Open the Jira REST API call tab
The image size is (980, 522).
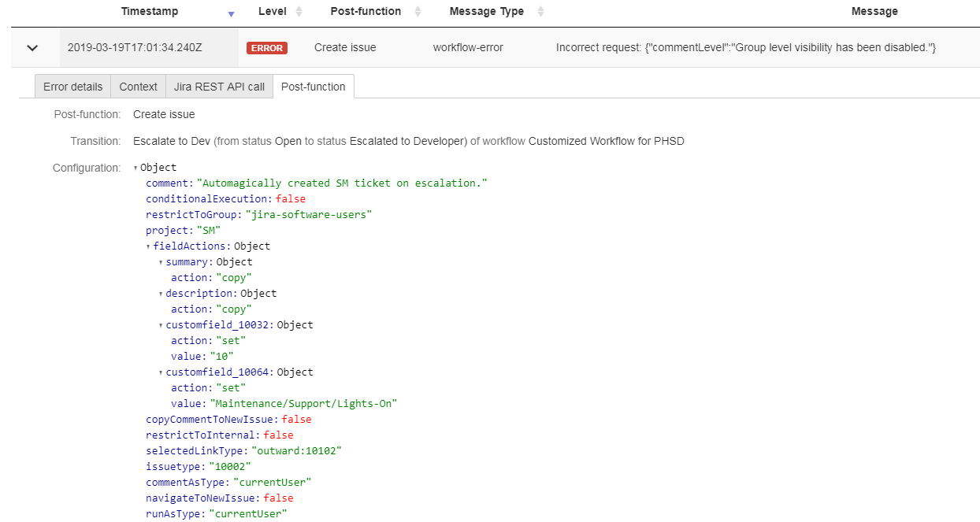click(219, 87)
